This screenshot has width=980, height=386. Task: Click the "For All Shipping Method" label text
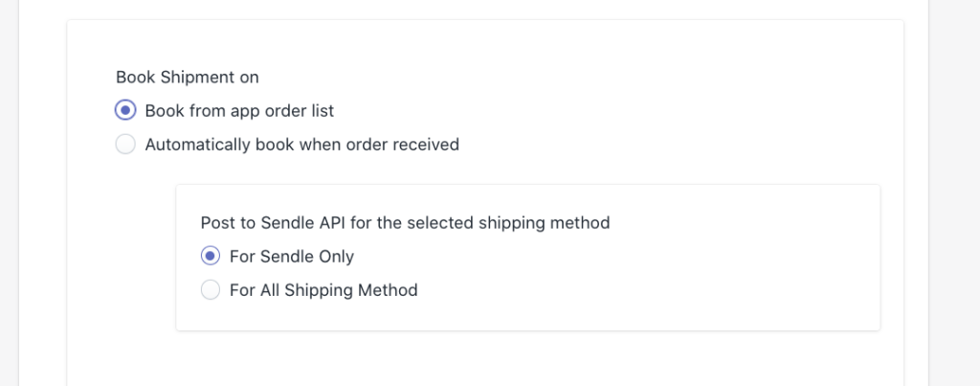pyautogui.click(x=323, y=289)
